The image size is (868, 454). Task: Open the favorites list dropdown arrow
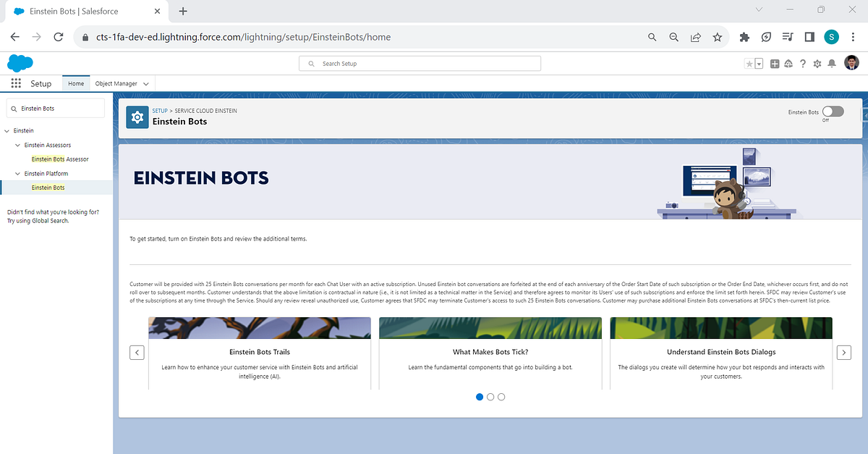(x=759, y=64)
